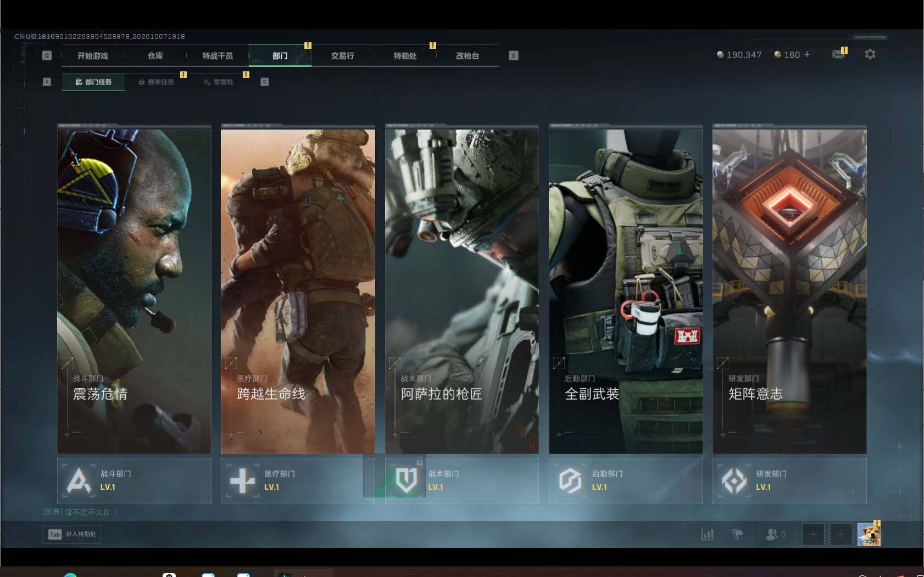Open the 特勤处 tab
Screen dimensions: 924x577
pyautogui.click(x=405, y=56)
